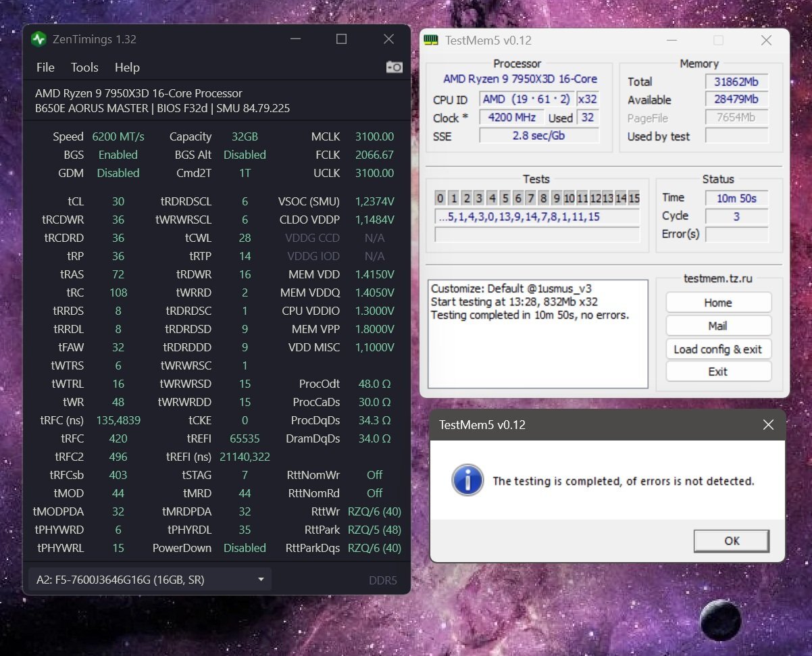Viewport: 812px width, 656px height.
Task: Click the TestMem5 memory chip title icon
Action: (x=430, y=40)
